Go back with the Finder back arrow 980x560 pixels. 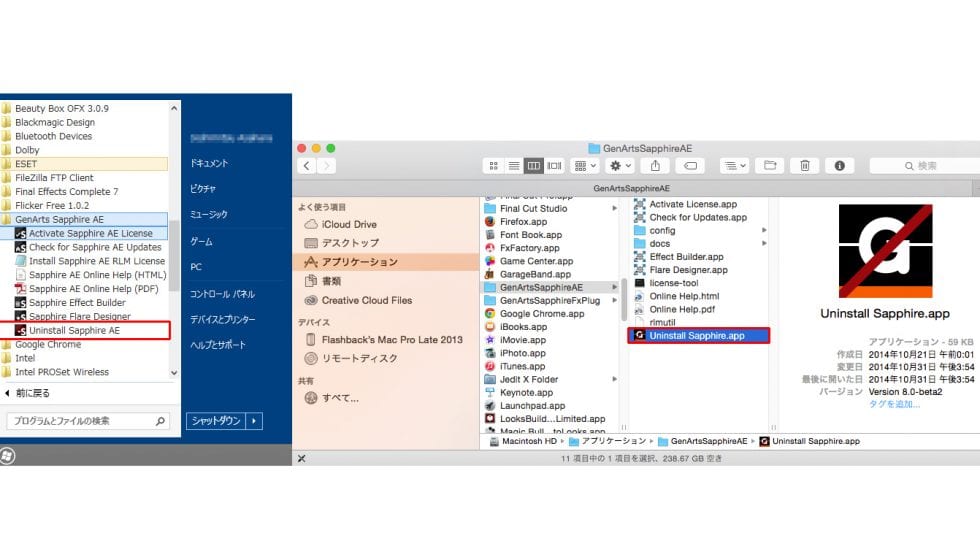[306, 166]
